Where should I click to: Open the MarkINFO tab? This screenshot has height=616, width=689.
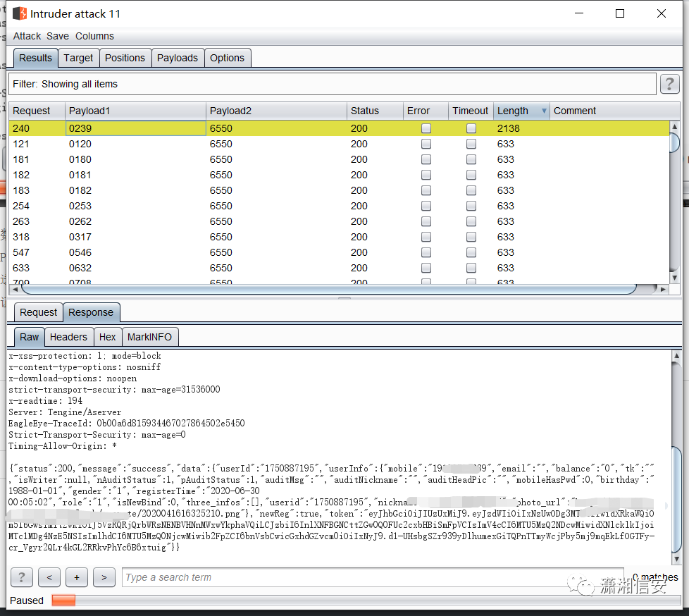[150, 337]
